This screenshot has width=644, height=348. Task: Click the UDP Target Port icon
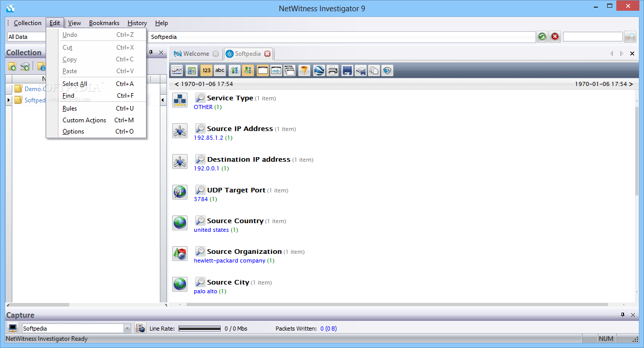(x=180, y=192)
